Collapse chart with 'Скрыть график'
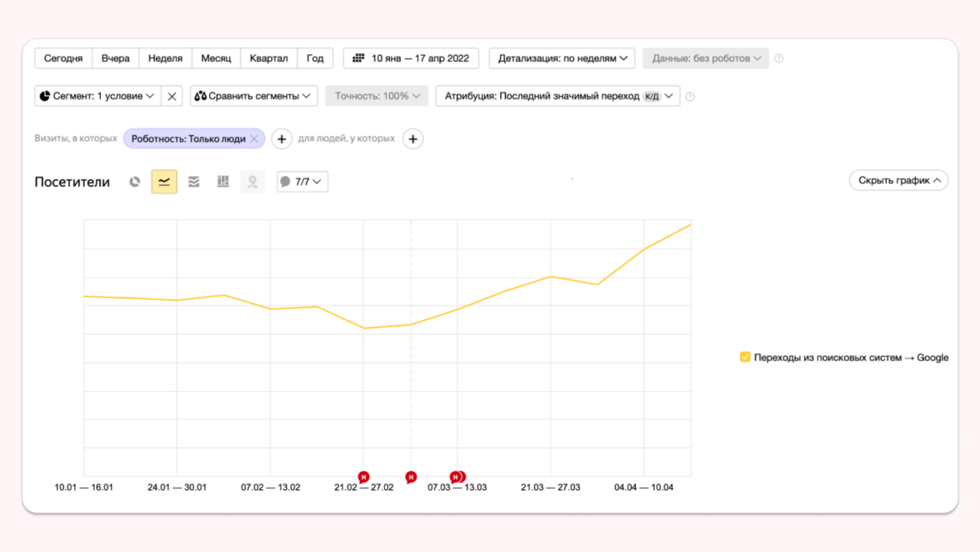Viewport: 980px width, 552px height. coord(898,180)
